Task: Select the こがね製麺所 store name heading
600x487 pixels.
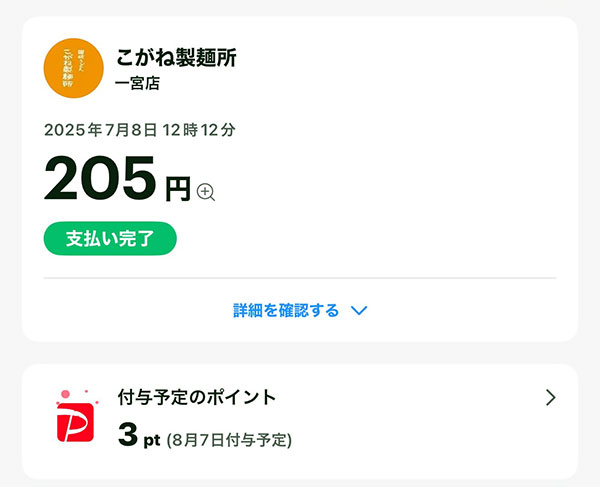Action: click(x=176, y=58)
